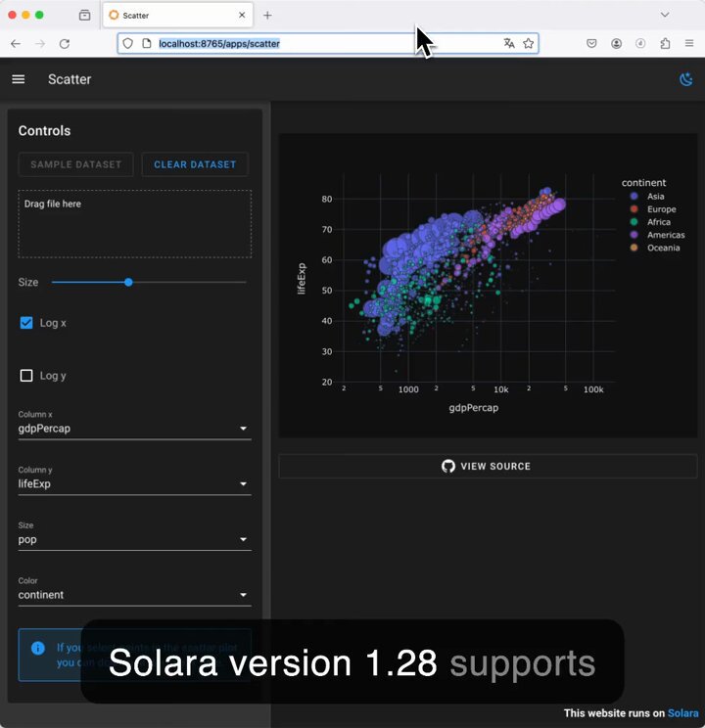The height and width of the screenshot is (728, 705).
Task: Click the browser back arrow
Action: pyautogui.click(x=16, y=44)
